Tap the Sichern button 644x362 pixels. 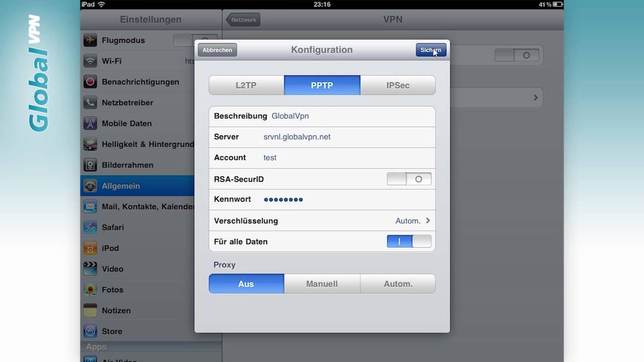click(431, 50)
